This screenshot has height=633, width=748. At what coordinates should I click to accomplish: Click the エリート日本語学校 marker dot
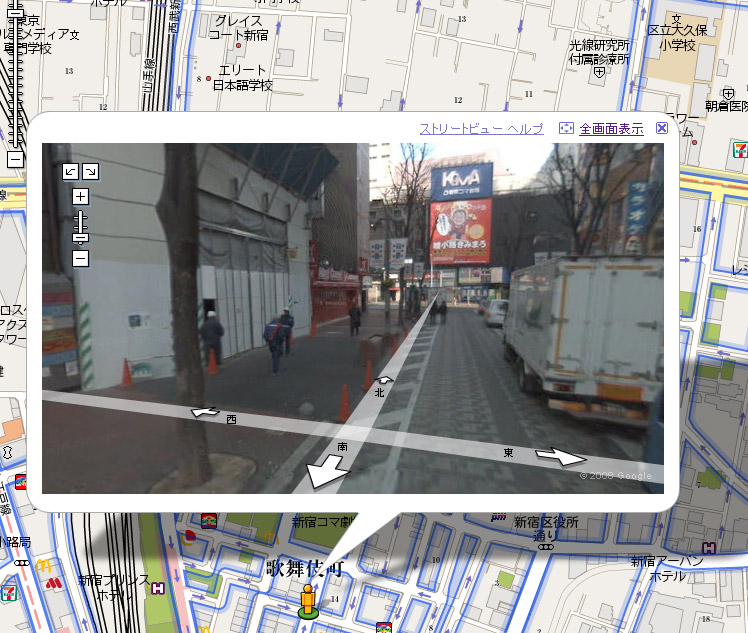(208, 78)
